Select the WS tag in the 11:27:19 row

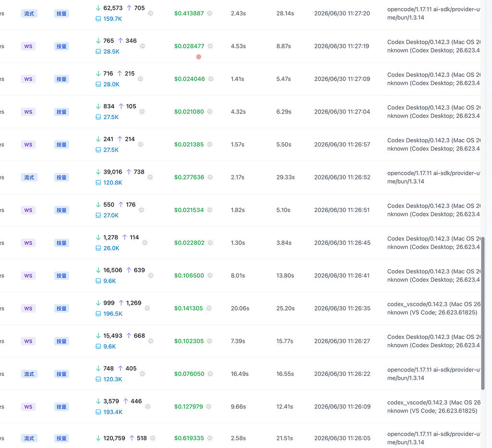(x=28, y=47)
